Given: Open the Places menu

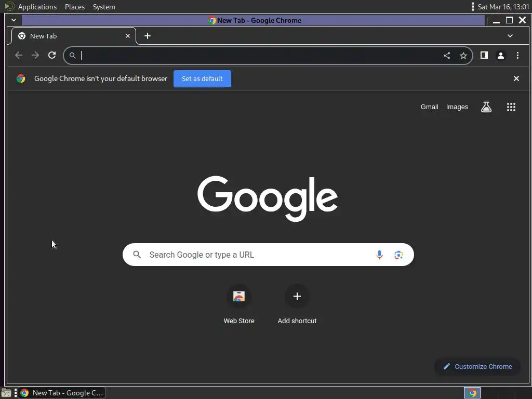Looking at the screenshot, I should (x=75, y=7).
